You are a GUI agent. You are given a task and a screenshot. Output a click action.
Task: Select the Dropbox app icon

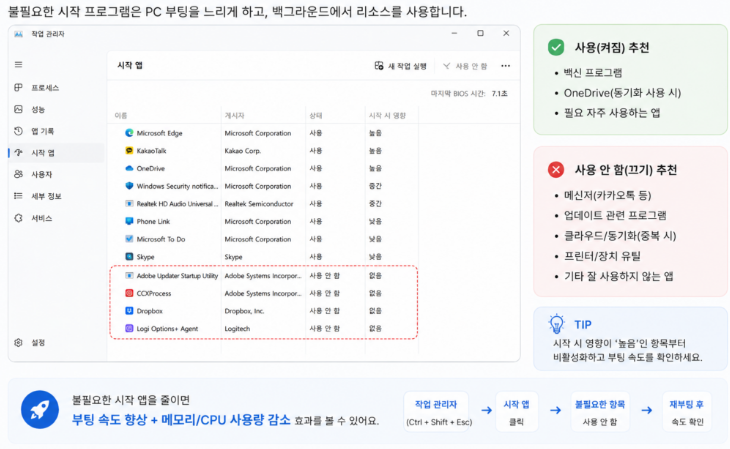click(x=129, y=311)
